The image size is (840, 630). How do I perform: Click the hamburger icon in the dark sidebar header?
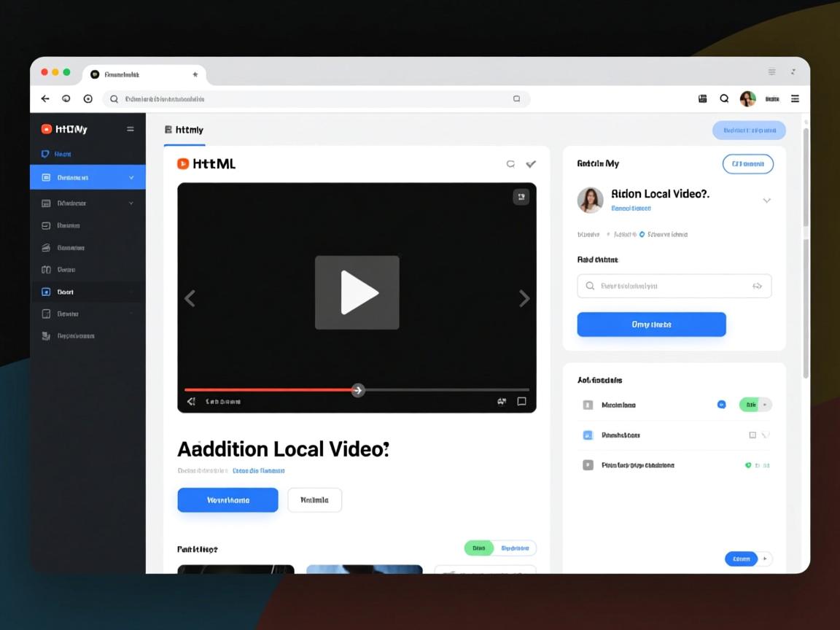point(131,129)
